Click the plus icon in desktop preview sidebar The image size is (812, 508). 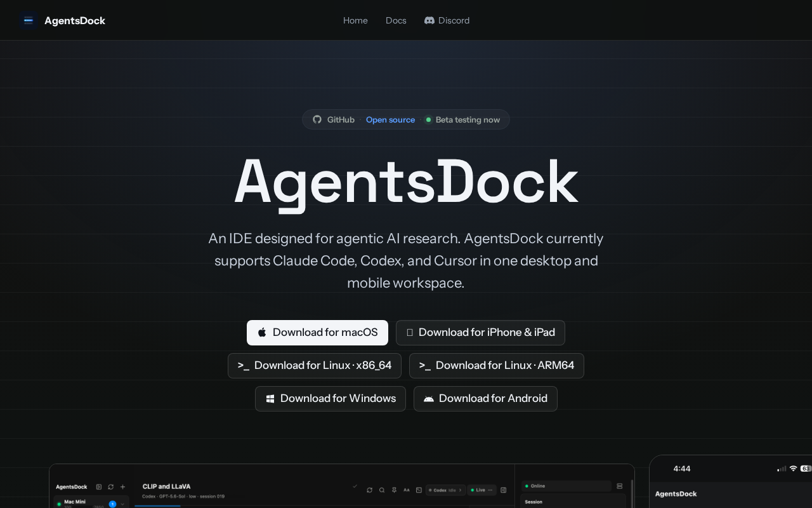pyautogui.click(x=122, y=487)
